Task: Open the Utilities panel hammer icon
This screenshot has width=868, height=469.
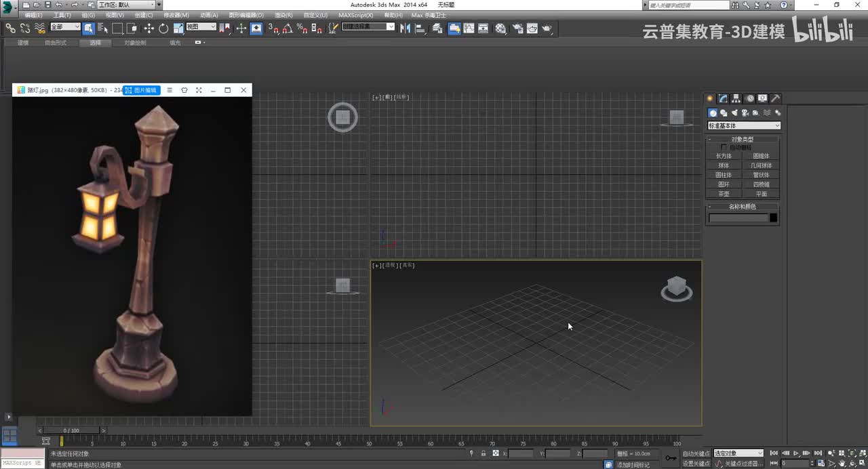Action: click(775, 98)
